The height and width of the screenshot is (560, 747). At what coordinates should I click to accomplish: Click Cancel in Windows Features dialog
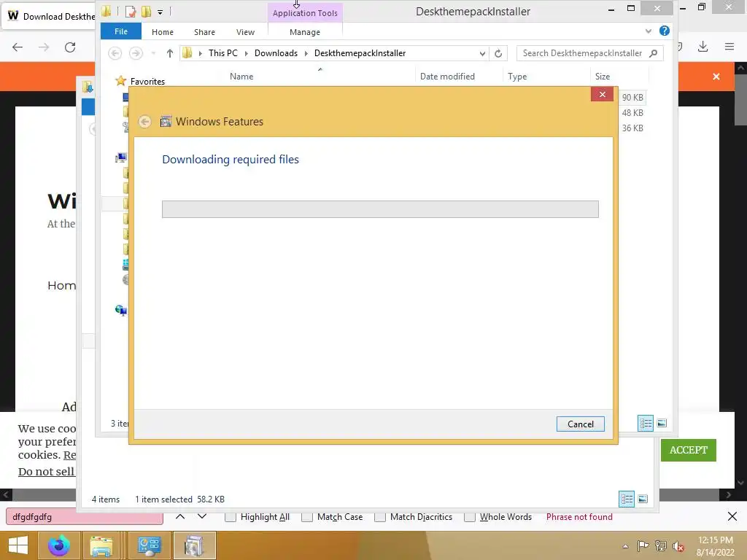click(x=580, y=424)
